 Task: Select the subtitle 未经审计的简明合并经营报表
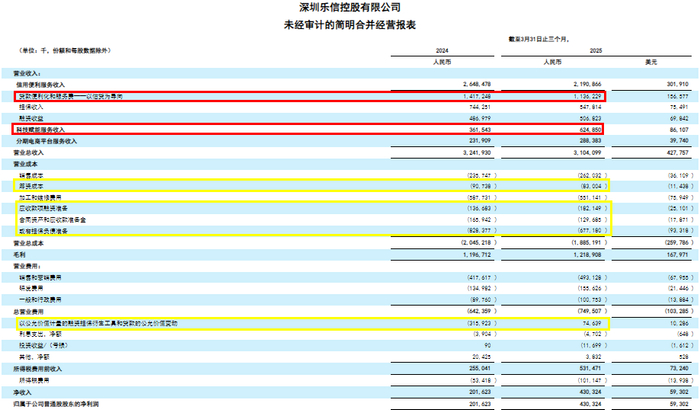tap(350, 25)
